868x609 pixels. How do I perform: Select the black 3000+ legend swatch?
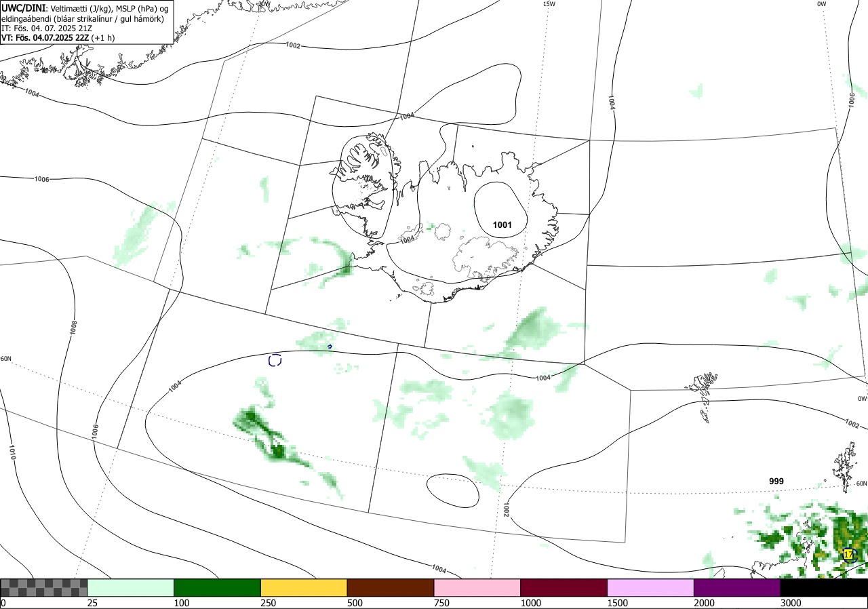tap(824, 587)
